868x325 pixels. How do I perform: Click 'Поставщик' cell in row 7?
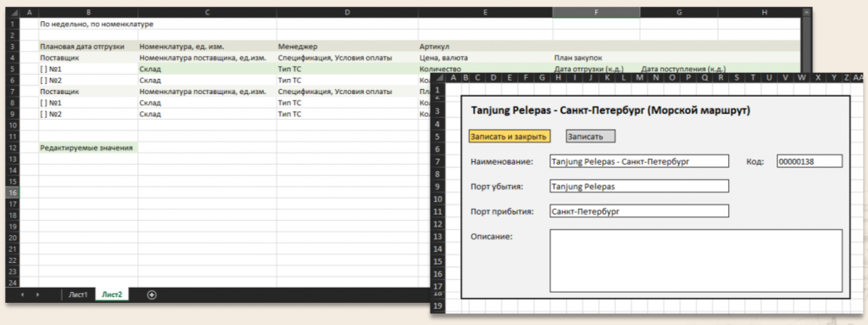(88, 92)
